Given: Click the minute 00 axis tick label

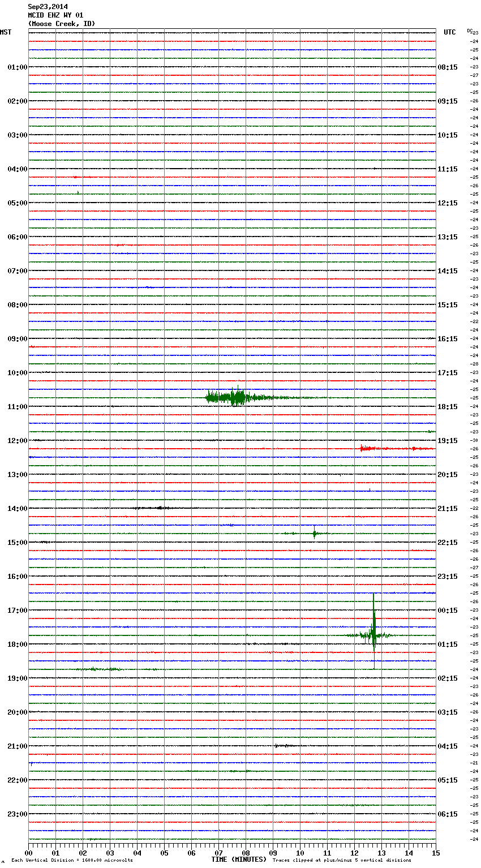Looking at the screenshot, I should coord(28,853).
